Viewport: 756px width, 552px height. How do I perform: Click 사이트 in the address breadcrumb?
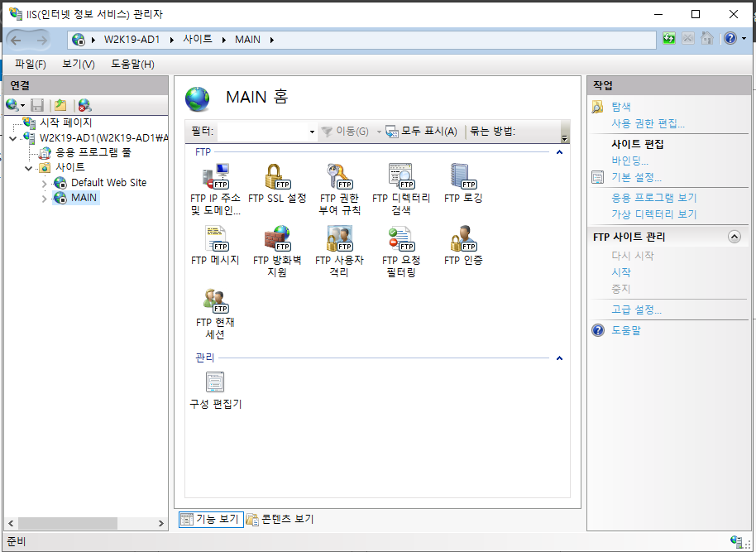click(198, 39)
